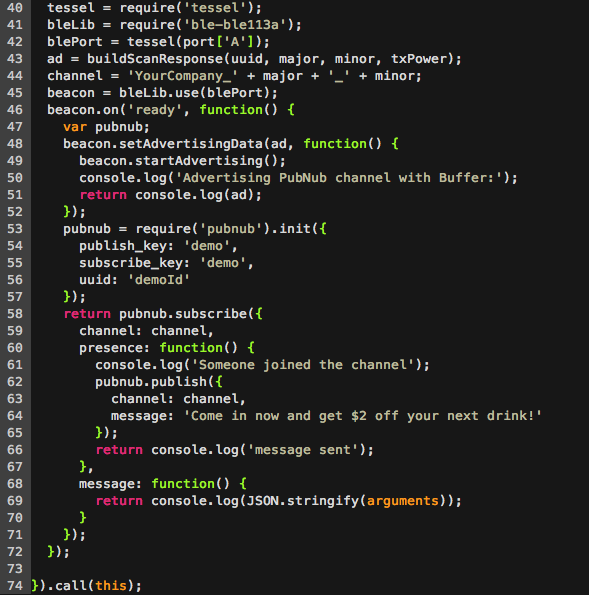Click 'Advertising PubNub channel with Buffer:' string
This screenshot has width=589, height=595.
pos(346,178)
